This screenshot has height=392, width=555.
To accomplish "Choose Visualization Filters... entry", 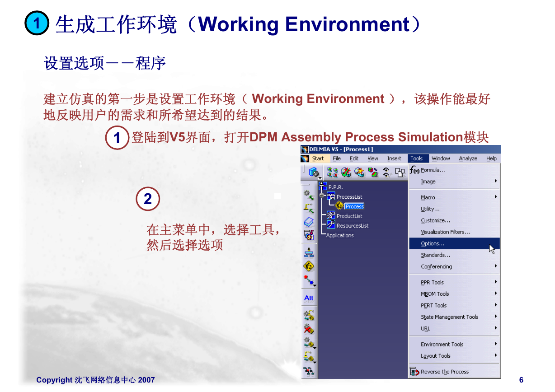I will [x=454, y=232].
